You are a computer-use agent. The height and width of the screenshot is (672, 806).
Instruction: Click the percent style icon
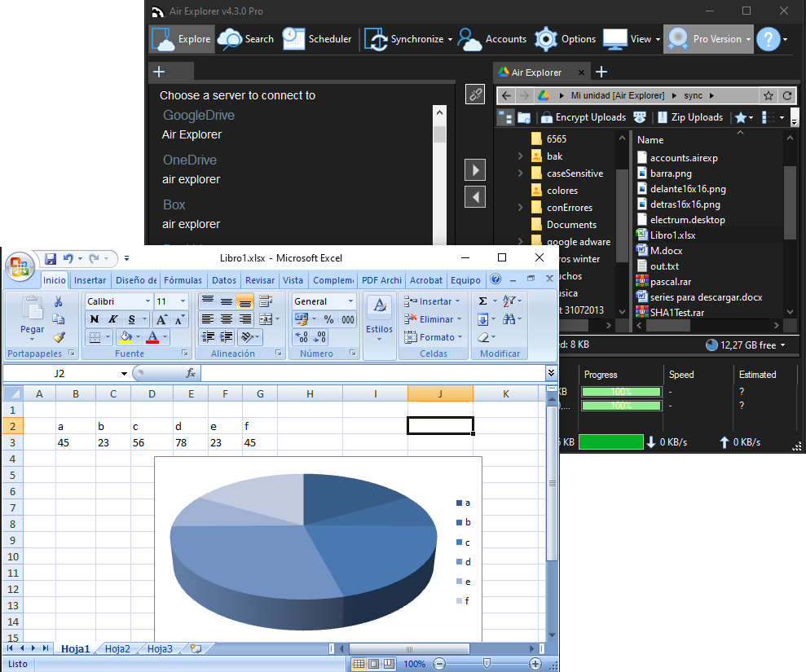click(x=329, y=319)
